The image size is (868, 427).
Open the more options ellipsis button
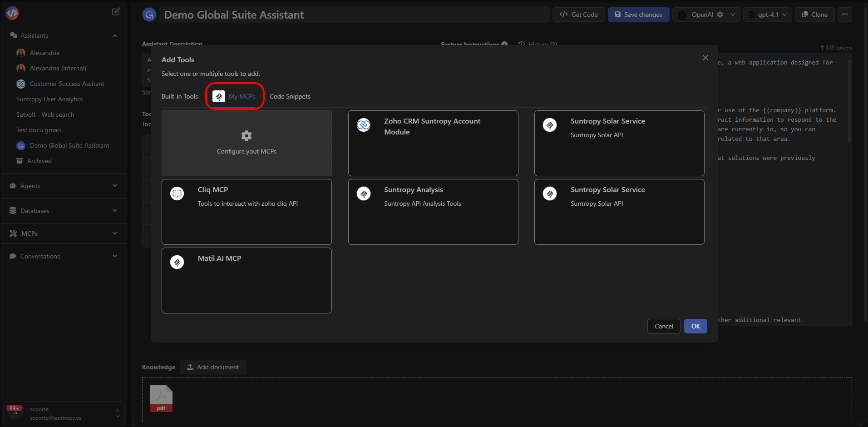pyautogui.click(x=844, y=15)
